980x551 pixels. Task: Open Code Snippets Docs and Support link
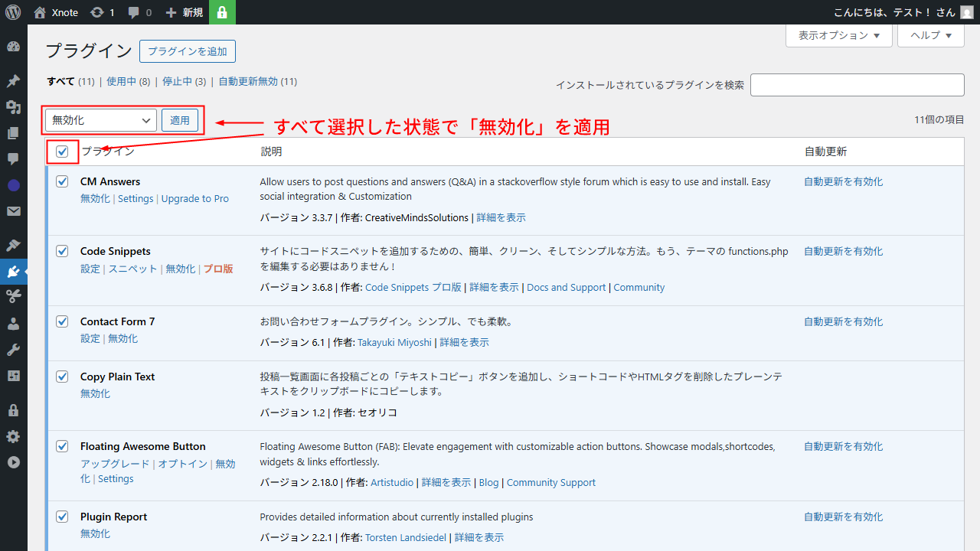click(x=567, y=287)
